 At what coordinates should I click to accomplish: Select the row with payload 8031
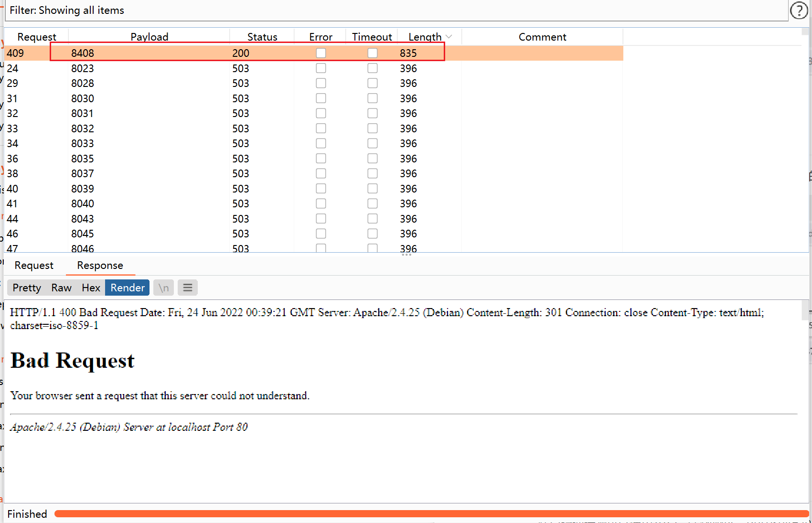pos(314,113)
